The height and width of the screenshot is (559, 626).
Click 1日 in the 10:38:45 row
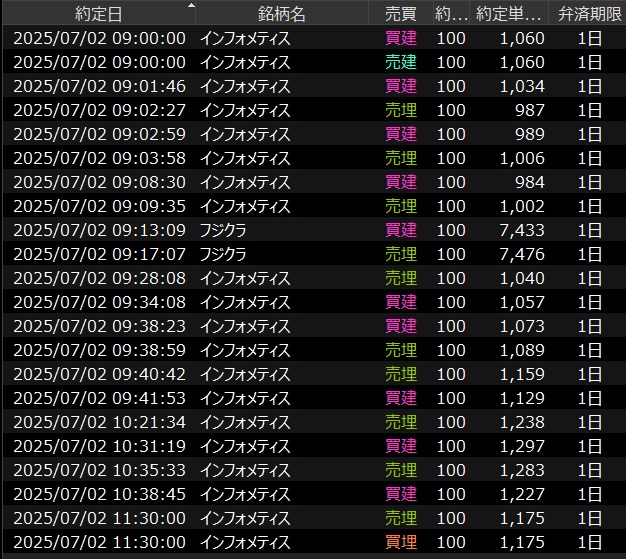[590, 494]
